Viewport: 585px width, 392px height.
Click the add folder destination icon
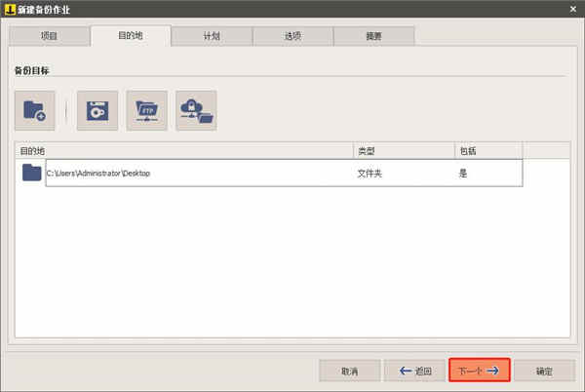coord(35,110)
